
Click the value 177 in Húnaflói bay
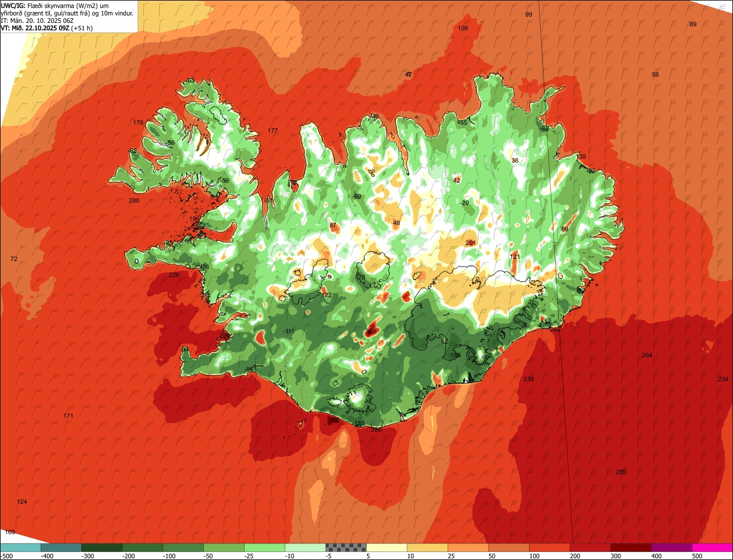pyautogui.click(x=273, y=131)
